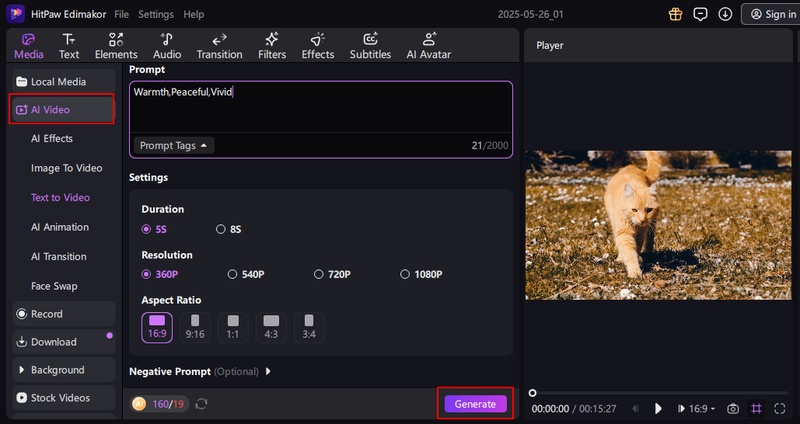Click inside the Prompt text box

[x=320, y=107]
